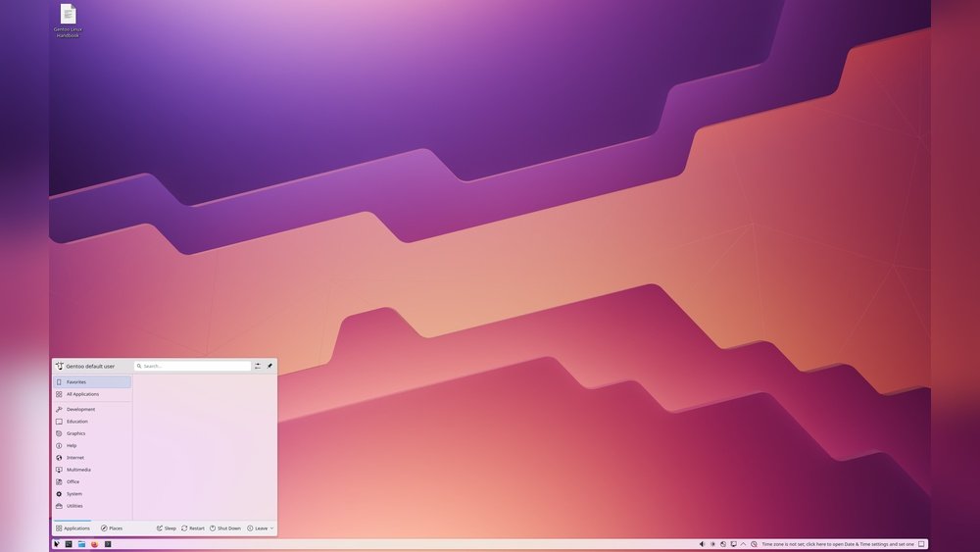This screenshot has height=552, width=980.
Task: Open the Development category
Action: (x=92, y=410)
